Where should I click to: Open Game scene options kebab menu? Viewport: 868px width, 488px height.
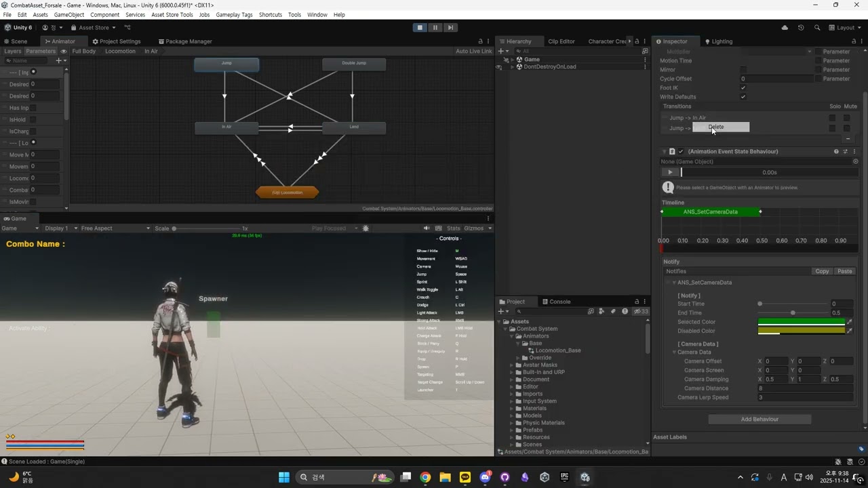tap(645, 60)
